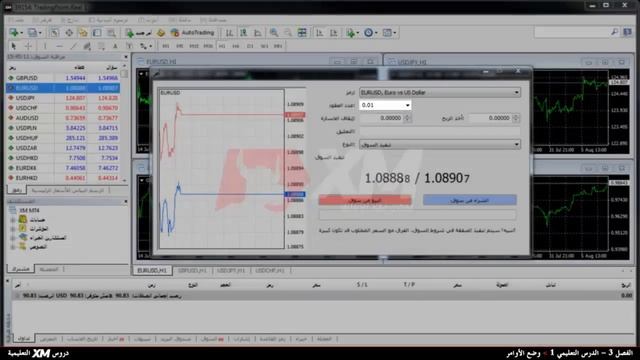
Task: Expand the Expert Advisors node in Navigator
Action: pos(13,238)
